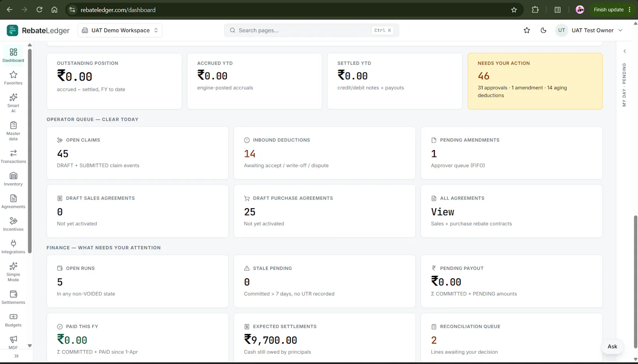Open Chrome three-dot menu
638x364 pixels.
pyautogui.click(x=630, y=10)
